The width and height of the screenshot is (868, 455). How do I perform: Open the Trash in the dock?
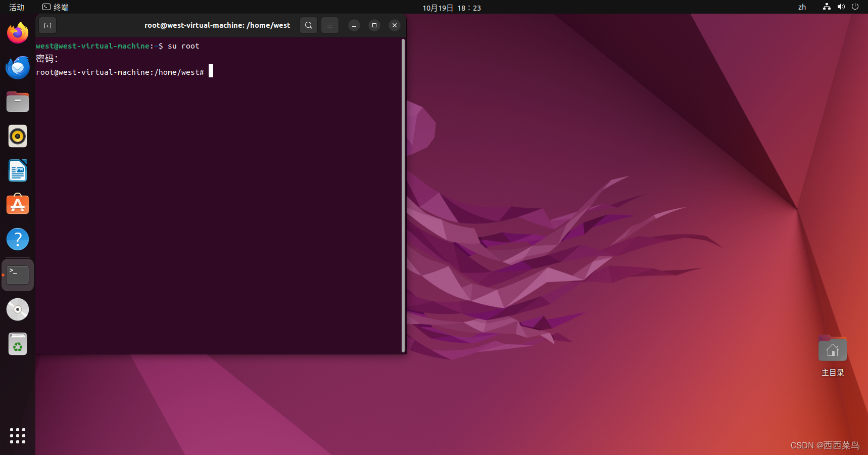coord(18,344)
